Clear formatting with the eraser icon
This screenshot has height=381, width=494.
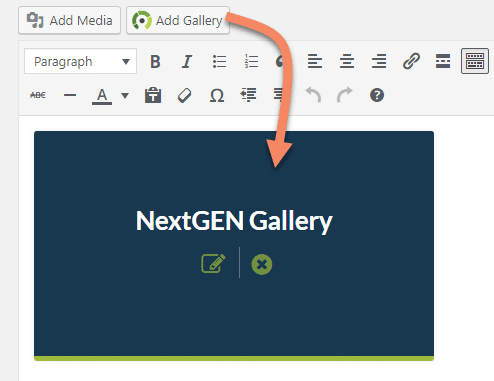(184, 95)
